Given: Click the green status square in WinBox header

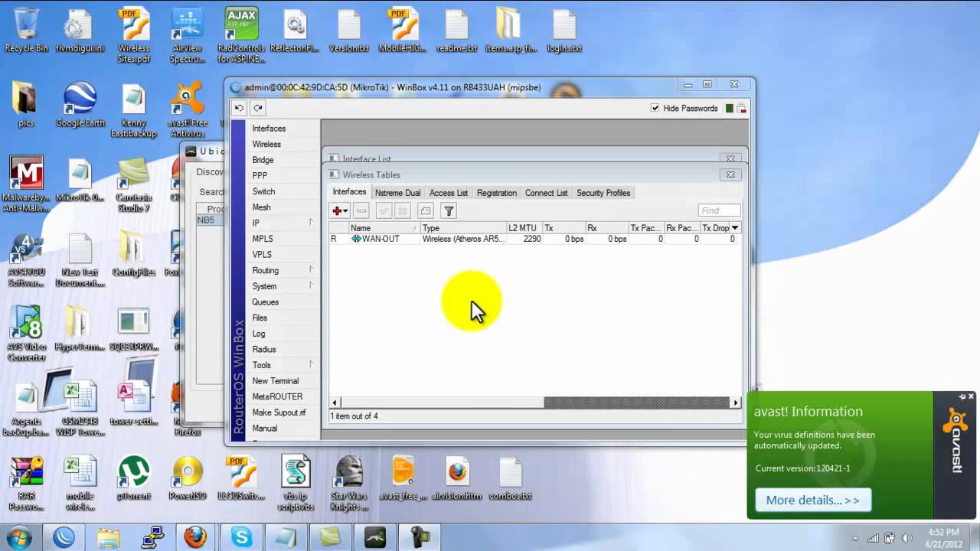Looking at the screenshot, I should pyautogui.click(x=730, y=109).
